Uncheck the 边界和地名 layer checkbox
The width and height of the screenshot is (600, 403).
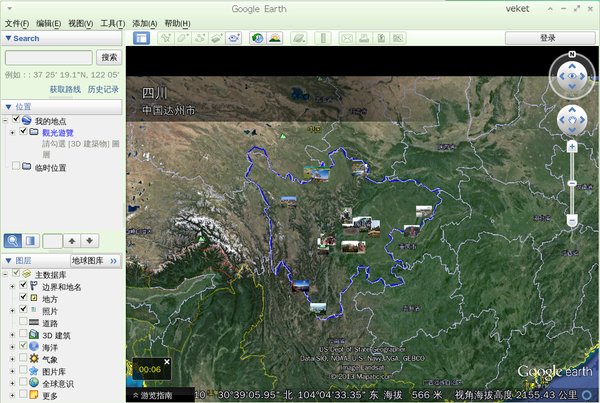pyautogui.click(x=24, y=286)
